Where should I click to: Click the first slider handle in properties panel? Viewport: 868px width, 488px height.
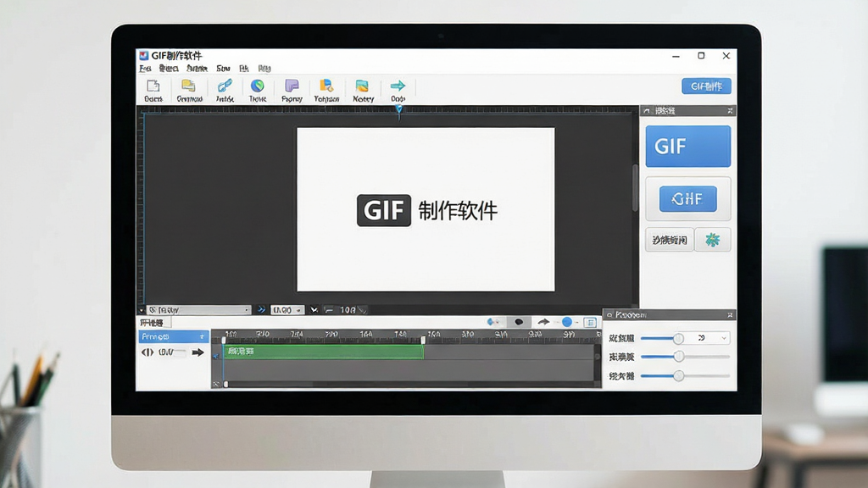pos(678,338)
